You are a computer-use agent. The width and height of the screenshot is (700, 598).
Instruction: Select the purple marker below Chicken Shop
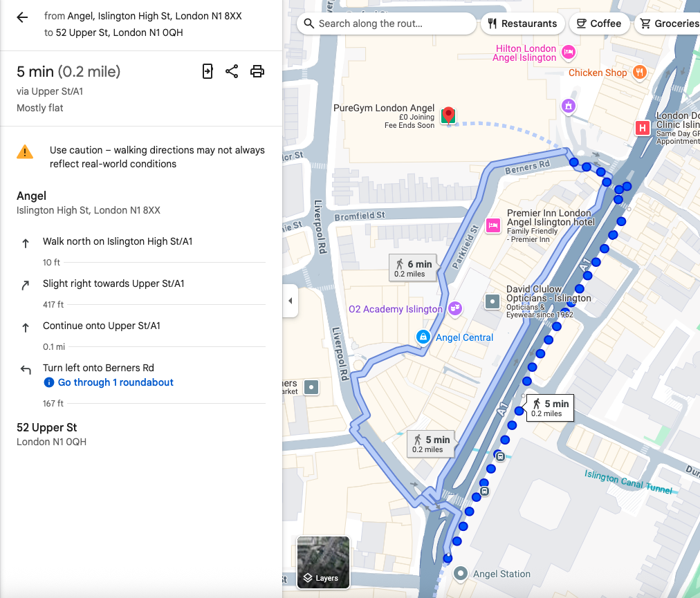click(x=569, y=106)
